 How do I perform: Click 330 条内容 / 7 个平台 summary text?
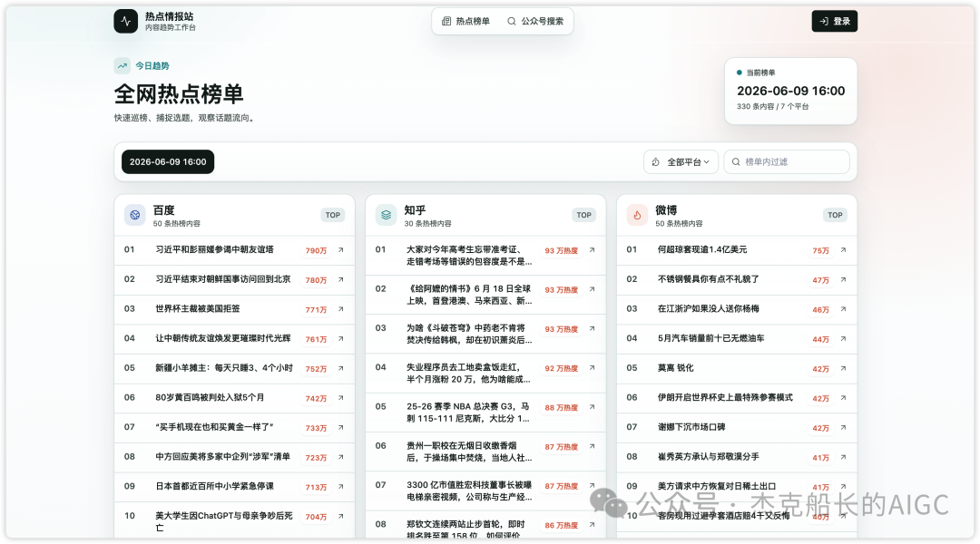pos(772,107)
